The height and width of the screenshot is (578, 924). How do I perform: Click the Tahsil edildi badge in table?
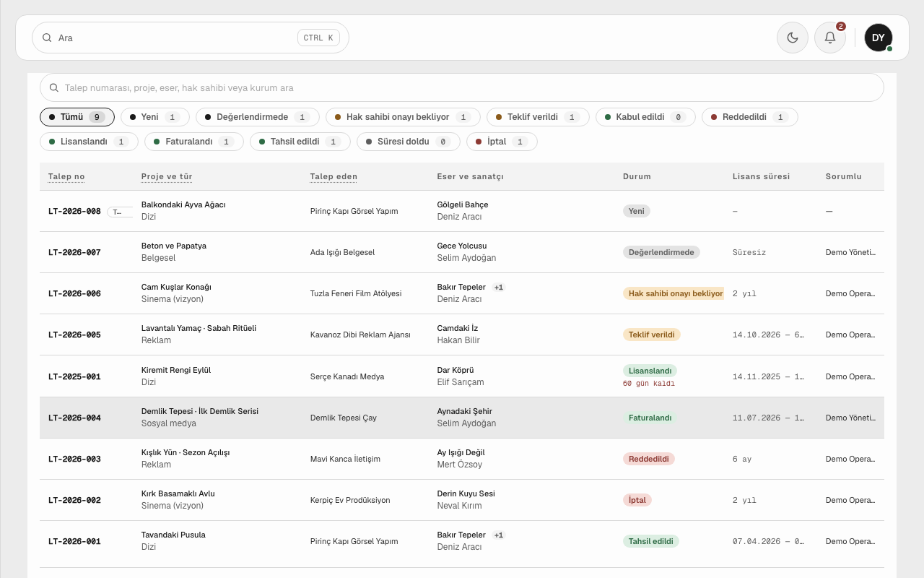(x=650, y=541)
